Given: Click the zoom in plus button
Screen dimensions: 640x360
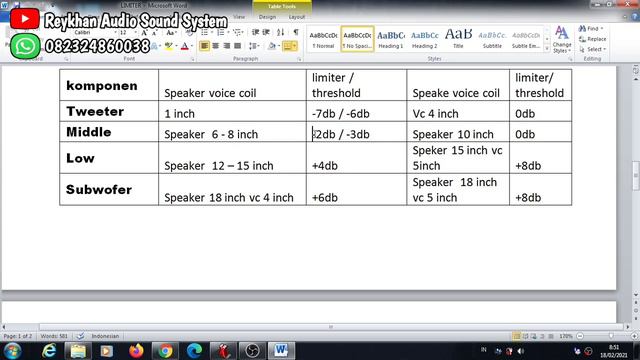Looking at the screenshot, I should [x=634, y=336].
